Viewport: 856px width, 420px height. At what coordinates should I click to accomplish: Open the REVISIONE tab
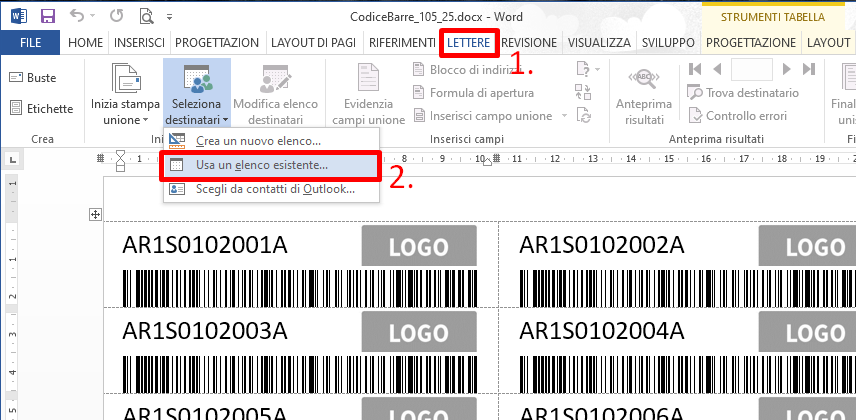point(529,43)
